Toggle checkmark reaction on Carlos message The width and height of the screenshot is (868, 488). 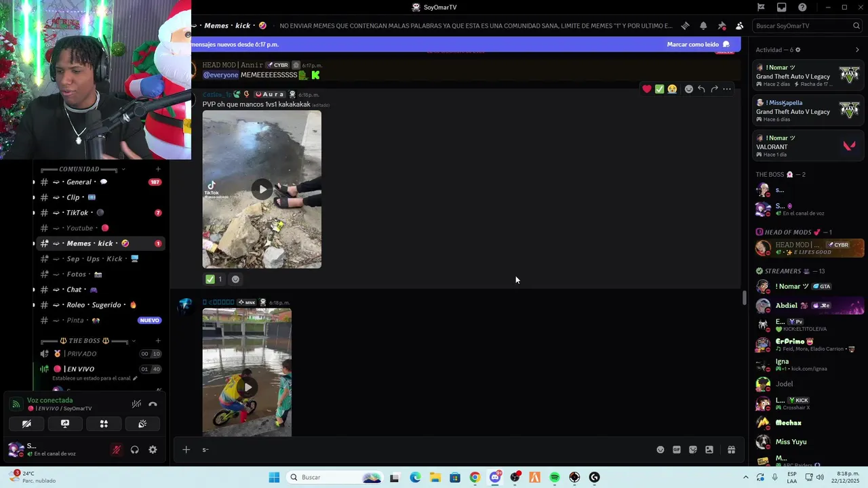214,279
